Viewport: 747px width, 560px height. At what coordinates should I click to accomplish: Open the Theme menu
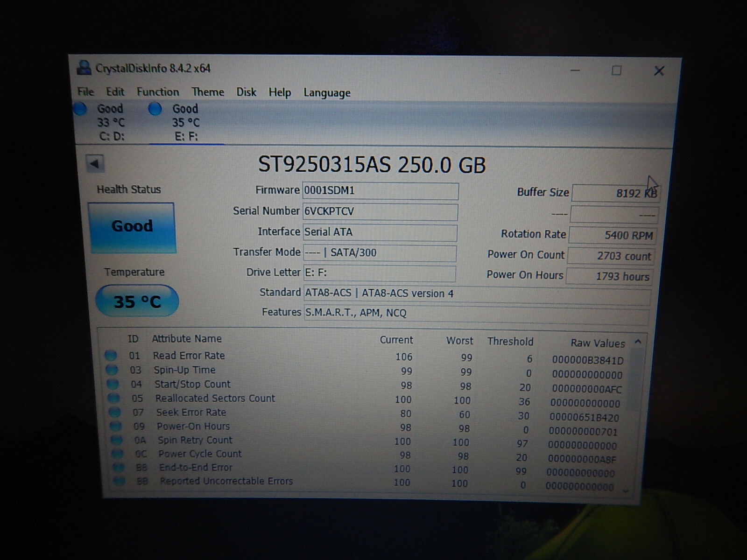click(208, 92)
